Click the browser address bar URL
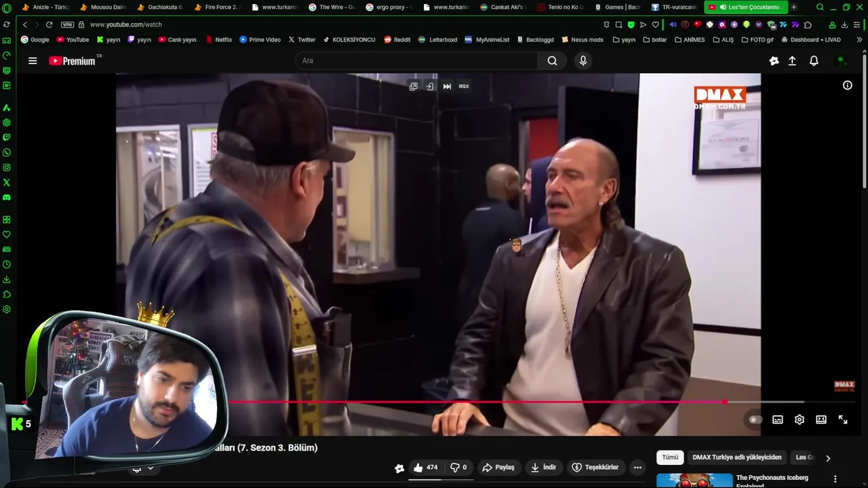868x488 pixels. pos(125,24)
